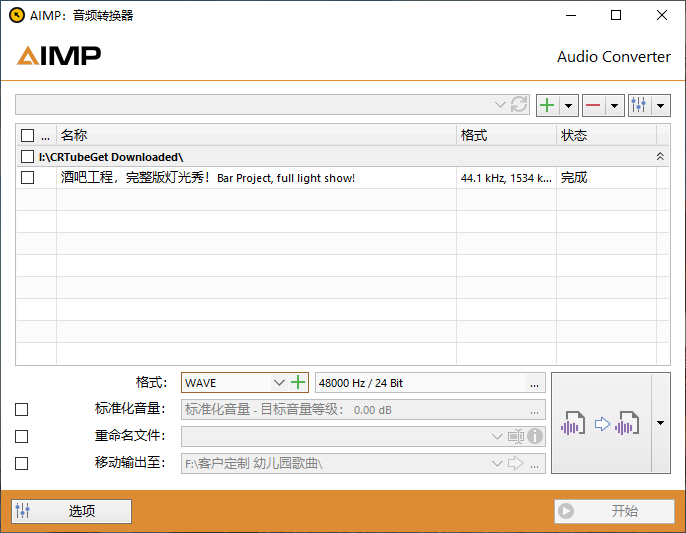The image size is (686, 533).
Task: Click the refresh icon beside the top combo box
Action: tap(519, 105)
